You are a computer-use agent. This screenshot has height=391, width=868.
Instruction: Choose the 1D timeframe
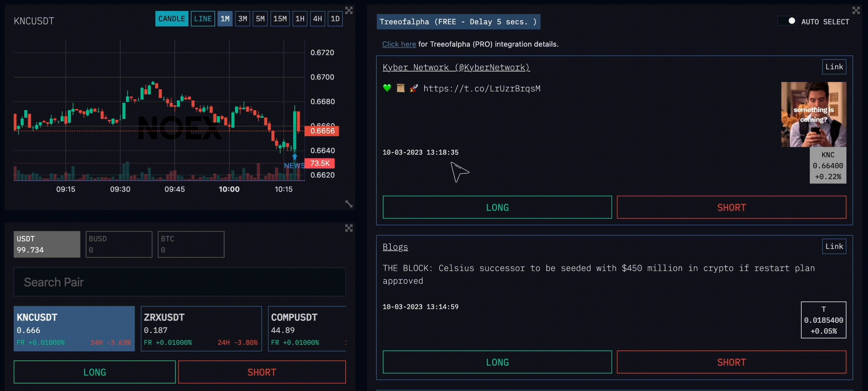pyautogui.click(x=335, y=19)
